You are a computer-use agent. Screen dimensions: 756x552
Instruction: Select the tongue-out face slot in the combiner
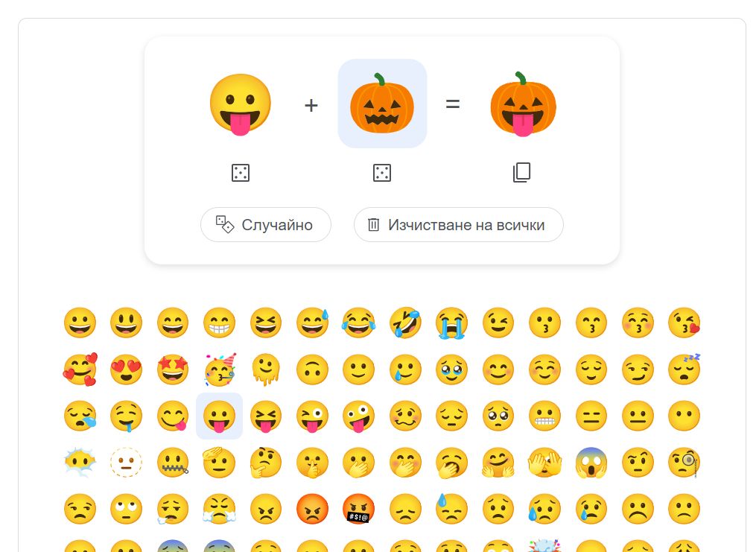[240, 104]
